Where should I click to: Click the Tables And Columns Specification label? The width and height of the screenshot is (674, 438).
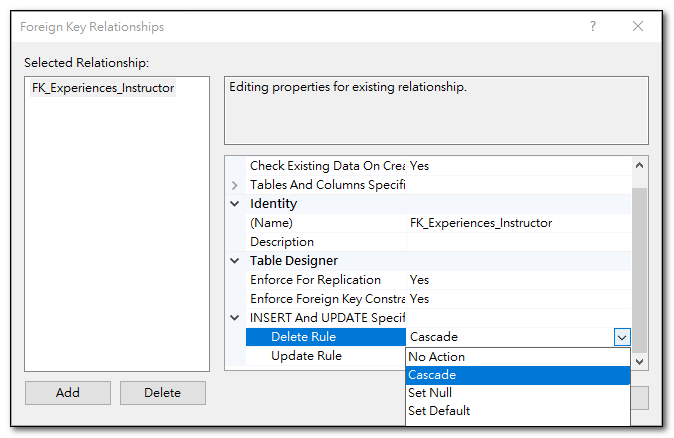click(328, 185)
